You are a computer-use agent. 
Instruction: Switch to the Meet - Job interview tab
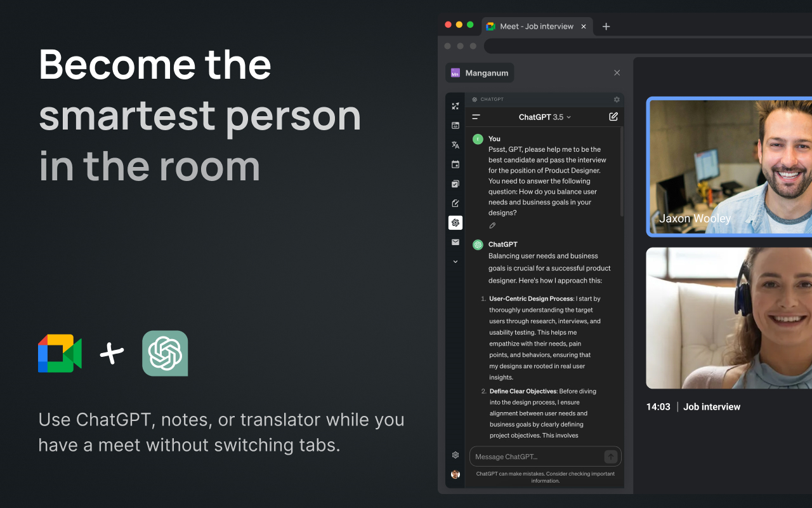536,26
